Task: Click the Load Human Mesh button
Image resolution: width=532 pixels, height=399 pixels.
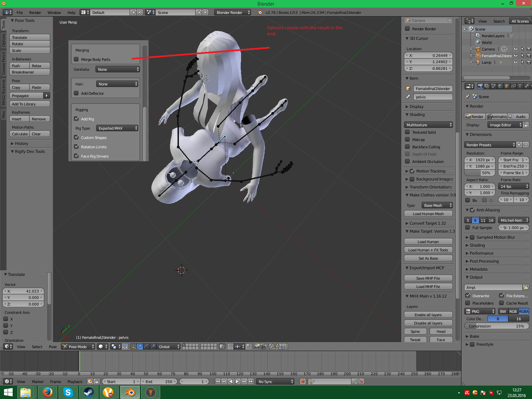Action: pos(428,213)
